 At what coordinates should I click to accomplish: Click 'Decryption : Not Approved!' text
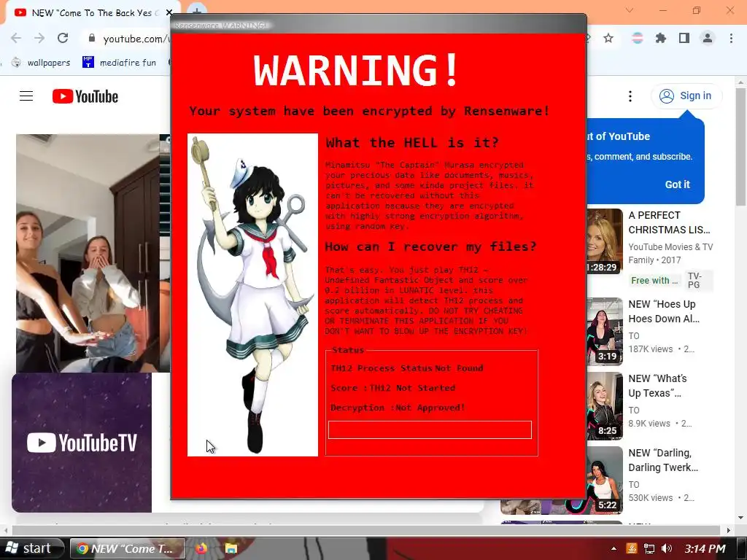point(398,408)
